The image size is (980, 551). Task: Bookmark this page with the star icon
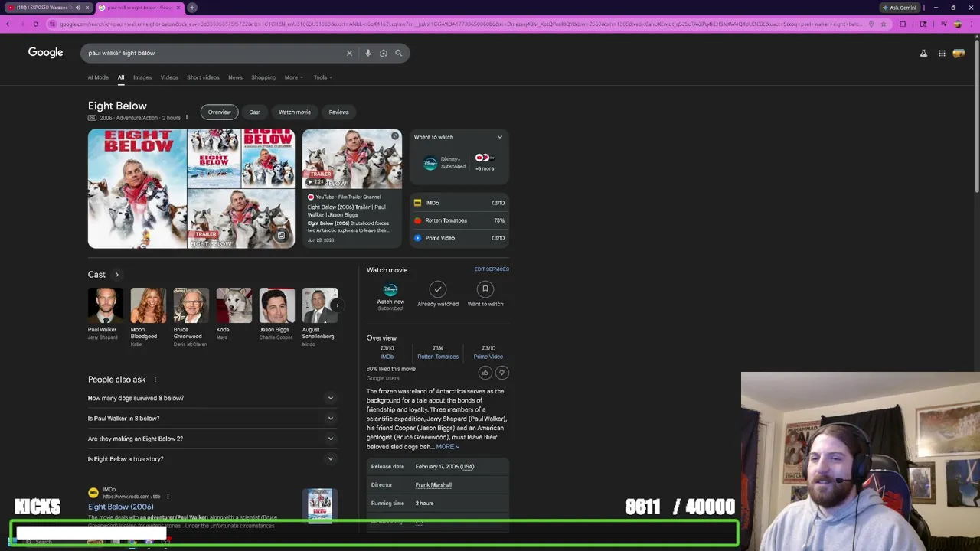883,24
